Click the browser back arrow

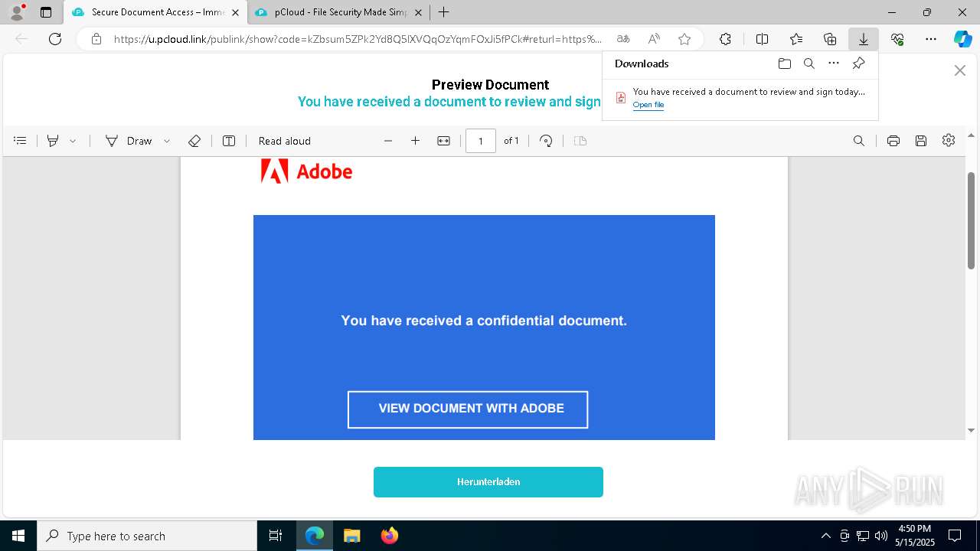pos(21,39)
